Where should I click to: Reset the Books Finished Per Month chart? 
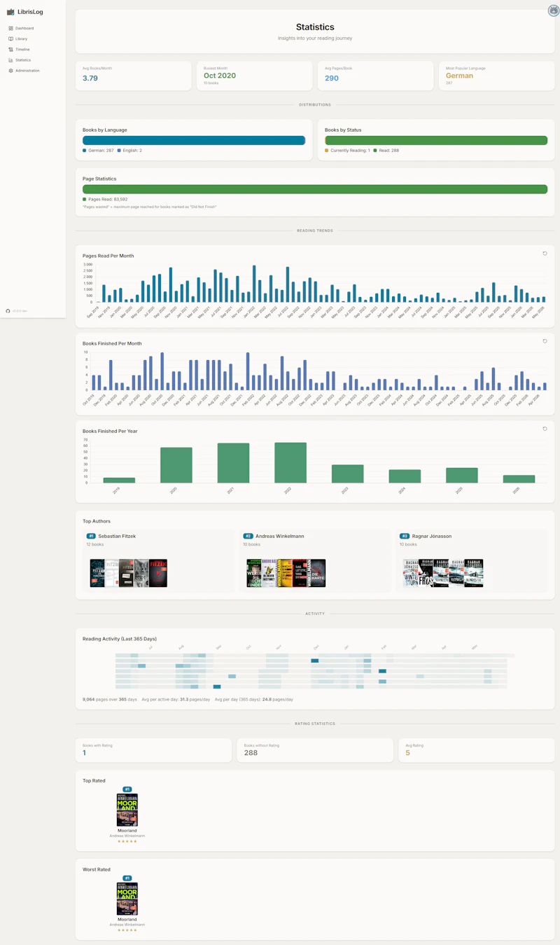(x=545, y=341)
